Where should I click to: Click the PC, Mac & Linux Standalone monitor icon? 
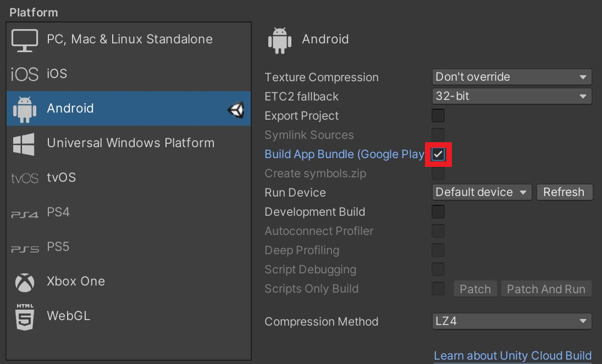pyautogui.click(x=25, y=40)
